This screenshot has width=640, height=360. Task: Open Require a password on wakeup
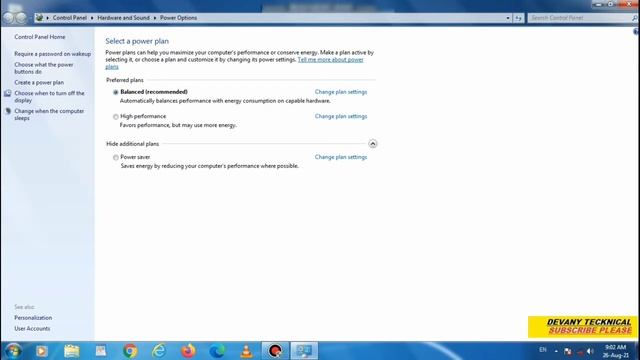click(x=53, y=54)
